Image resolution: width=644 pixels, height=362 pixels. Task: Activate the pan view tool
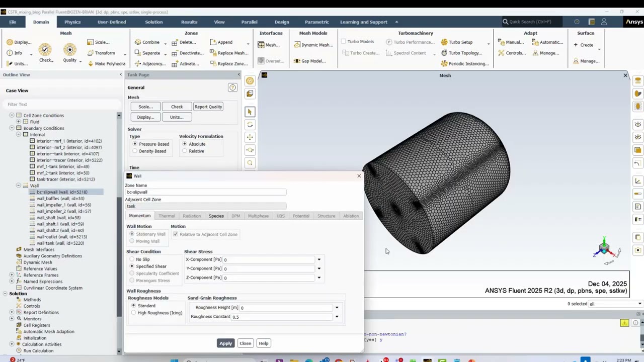click(x=250, y=137)
